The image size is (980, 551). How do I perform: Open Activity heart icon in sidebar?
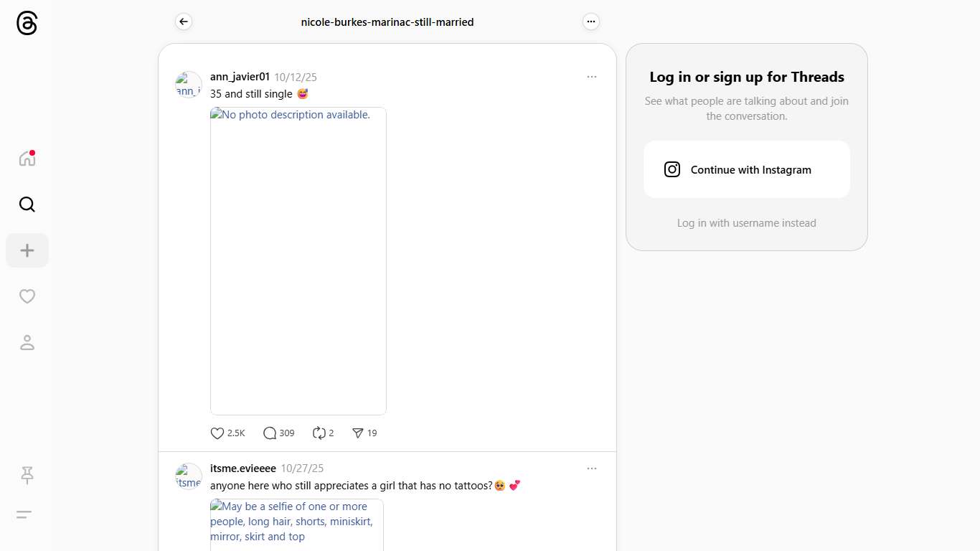27,296
